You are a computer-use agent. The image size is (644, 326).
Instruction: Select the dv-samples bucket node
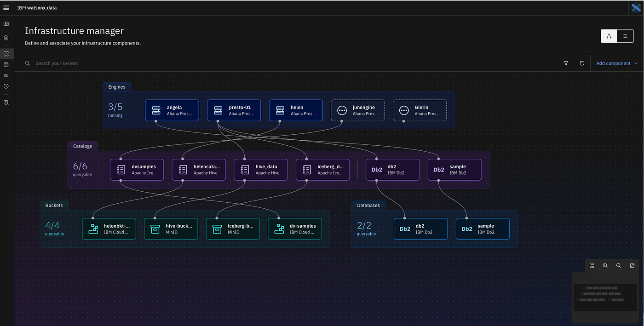click(295, 229)
